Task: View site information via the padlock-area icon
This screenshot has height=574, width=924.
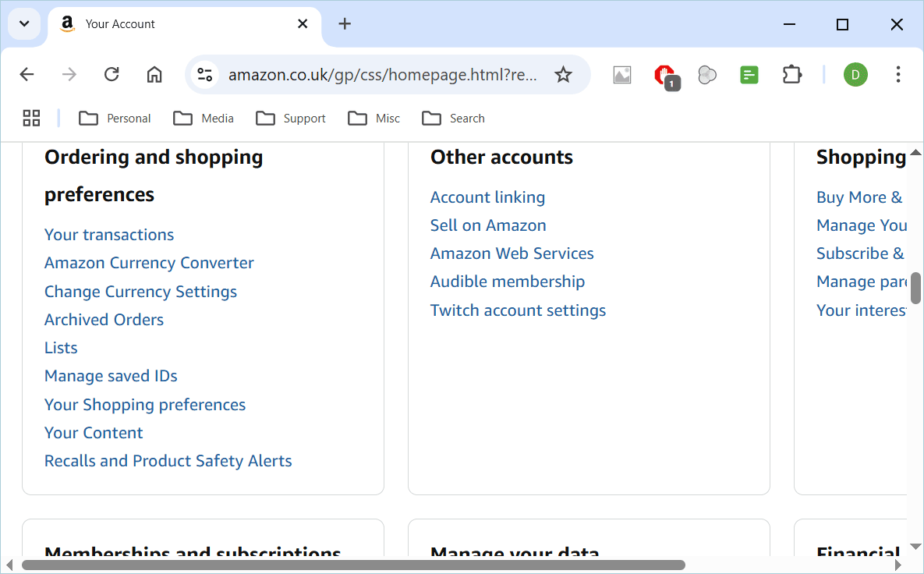Action: pos(204,74)
